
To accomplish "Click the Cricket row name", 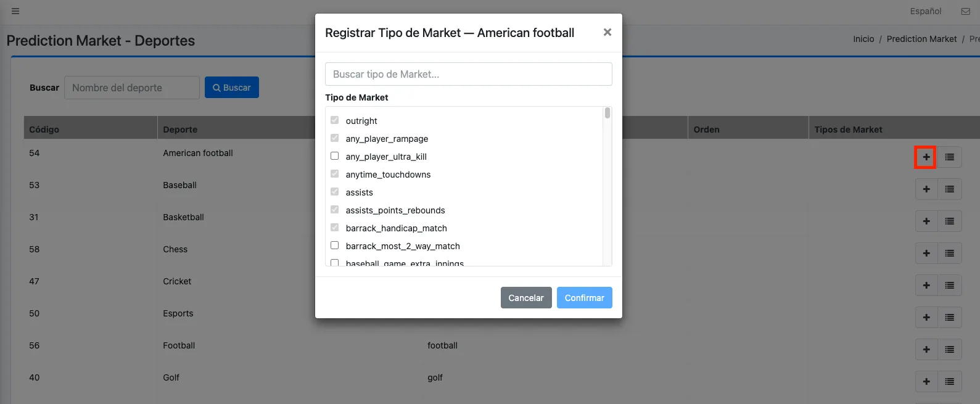I will (x=177, y=281).
